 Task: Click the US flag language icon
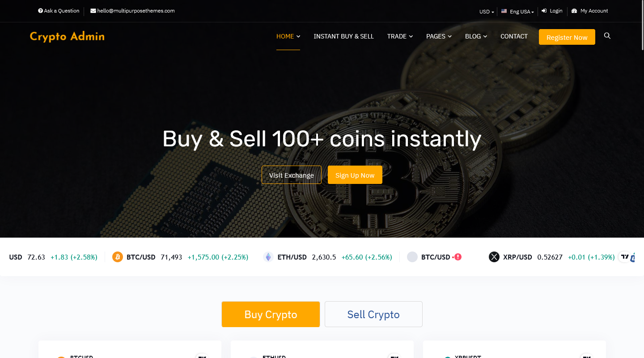tap(504, 11)
